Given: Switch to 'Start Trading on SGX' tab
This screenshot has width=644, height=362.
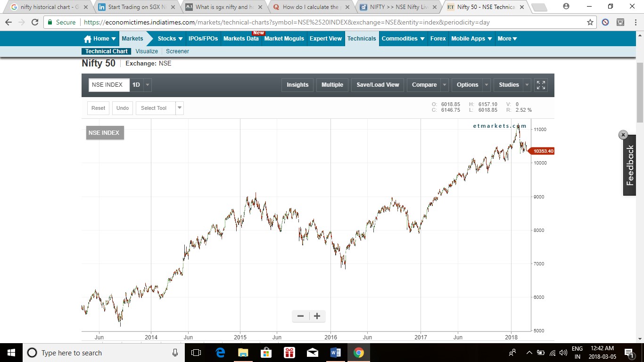Looking at the screenshot, I should click(136, 7).
